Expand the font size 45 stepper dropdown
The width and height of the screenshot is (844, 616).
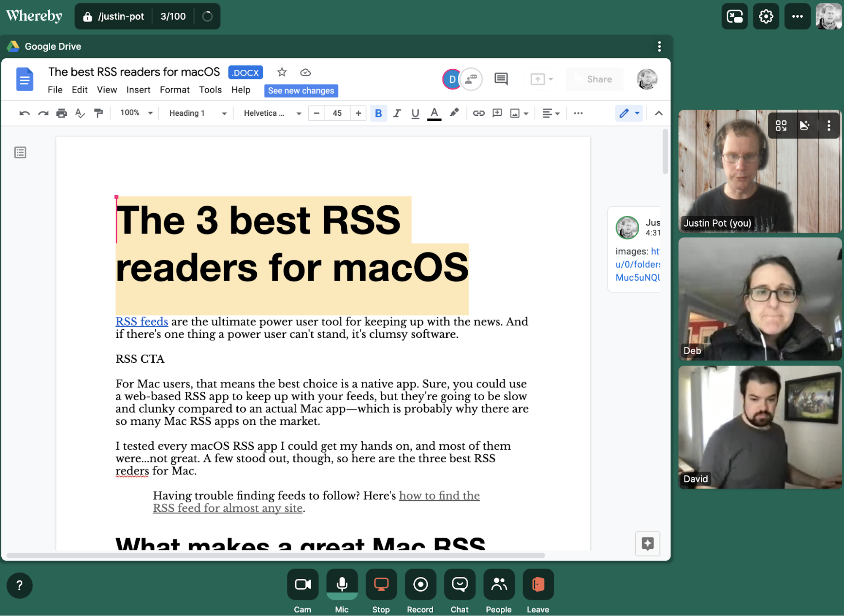(337, 113)
